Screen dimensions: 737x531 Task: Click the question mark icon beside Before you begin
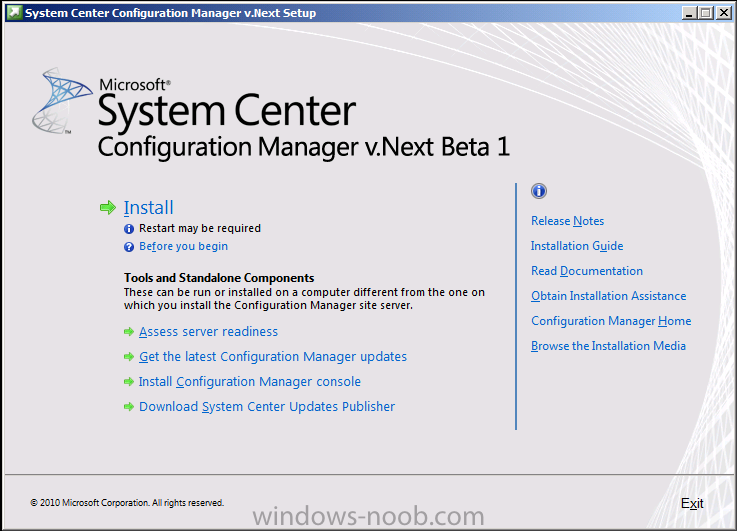click(129, 247)
